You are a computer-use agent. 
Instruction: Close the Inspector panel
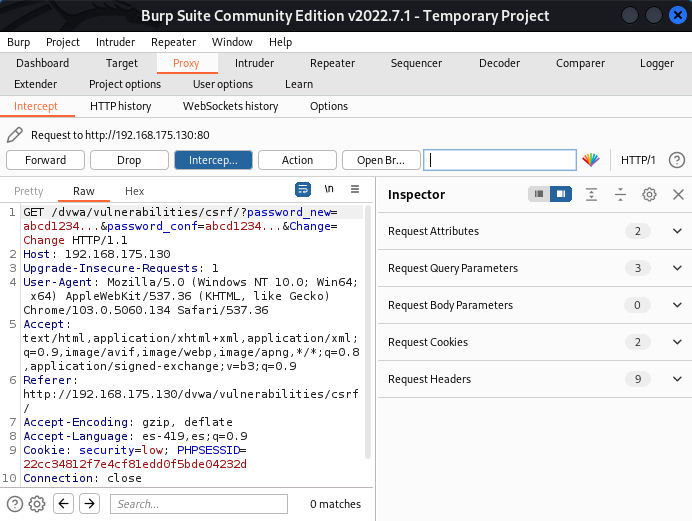678,194
